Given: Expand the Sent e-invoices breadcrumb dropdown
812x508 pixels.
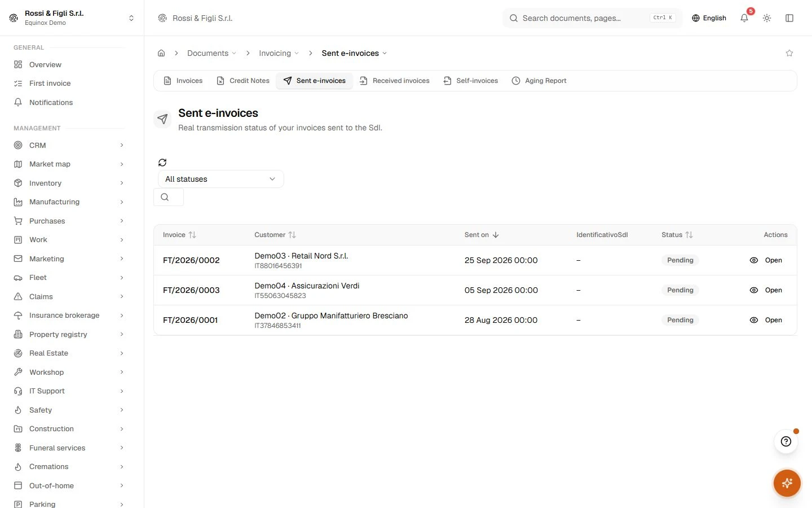Looking at the screenshot, I should click(x=354, y=53).
